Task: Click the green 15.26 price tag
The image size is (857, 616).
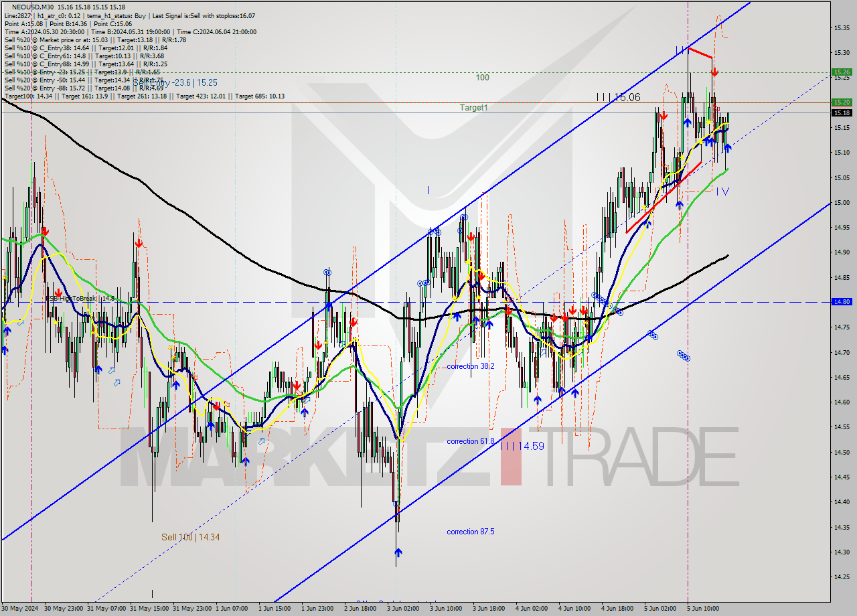Action: (x=842, y=72)
